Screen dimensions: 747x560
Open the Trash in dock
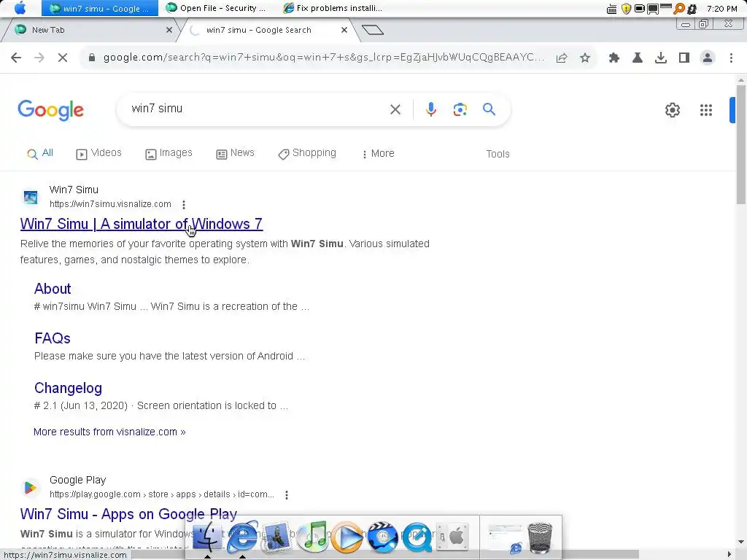click(541, 538)
